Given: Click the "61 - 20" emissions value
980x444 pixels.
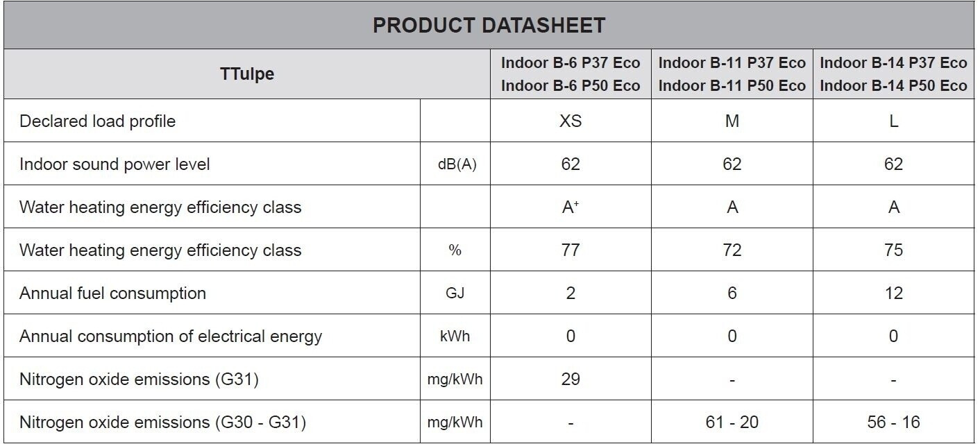Looking at the screenshot, I should (732, 422).
